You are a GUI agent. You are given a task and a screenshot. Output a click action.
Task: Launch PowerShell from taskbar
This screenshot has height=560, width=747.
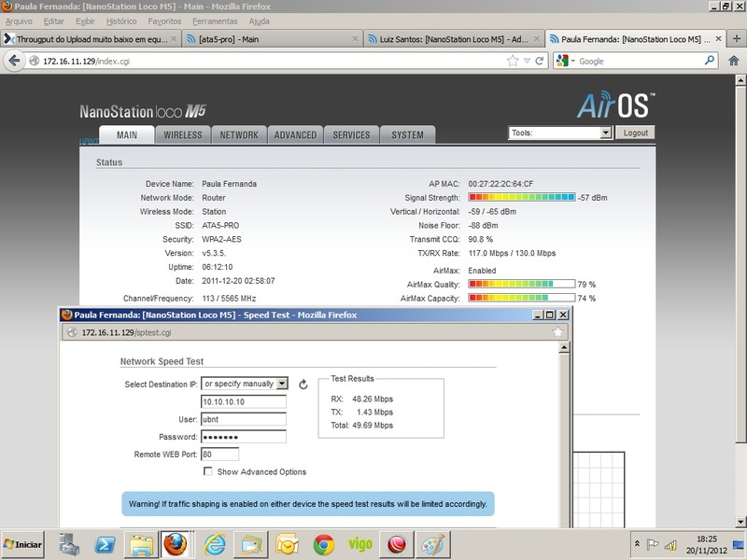[105, 544]
